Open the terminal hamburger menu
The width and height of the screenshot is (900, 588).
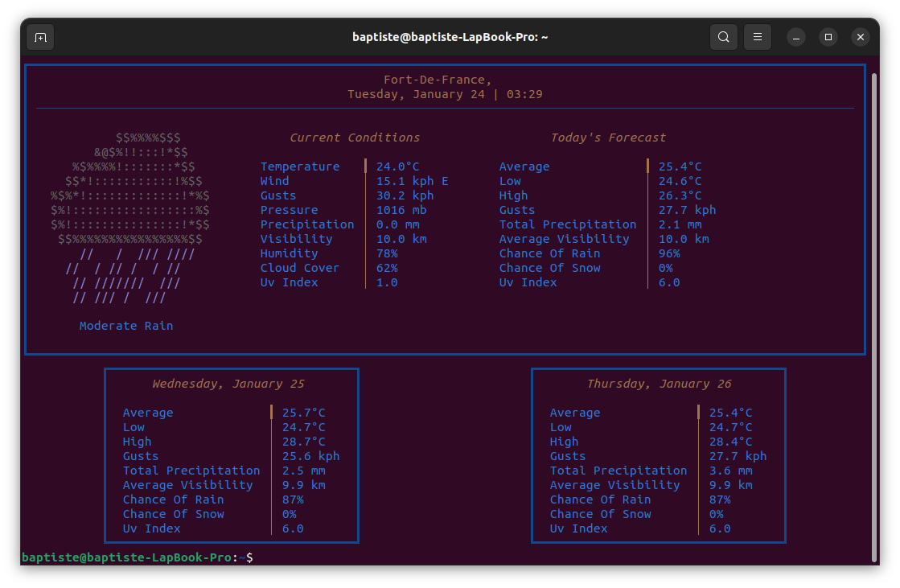[x=757, y=37]
